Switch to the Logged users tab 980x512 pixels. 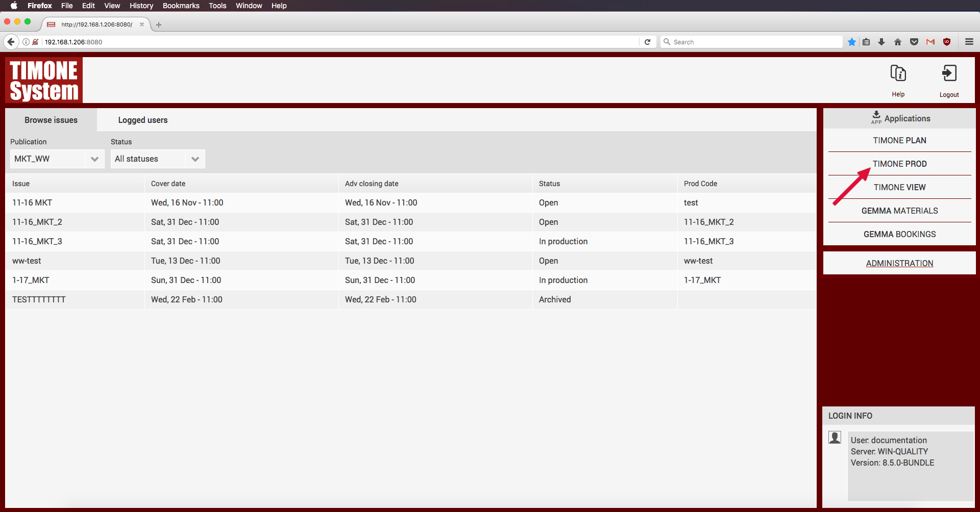pos(143,120)
